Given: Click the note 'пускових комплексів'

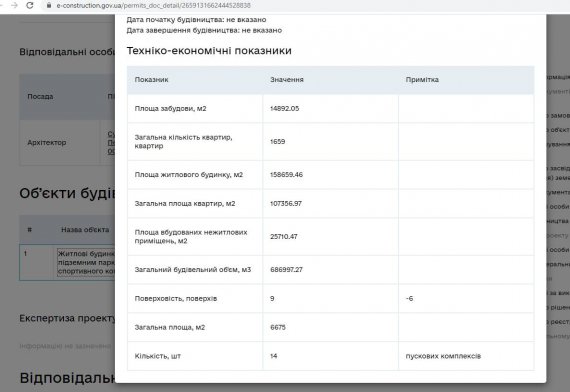Looking at the screenshot, I should point(443,356).
